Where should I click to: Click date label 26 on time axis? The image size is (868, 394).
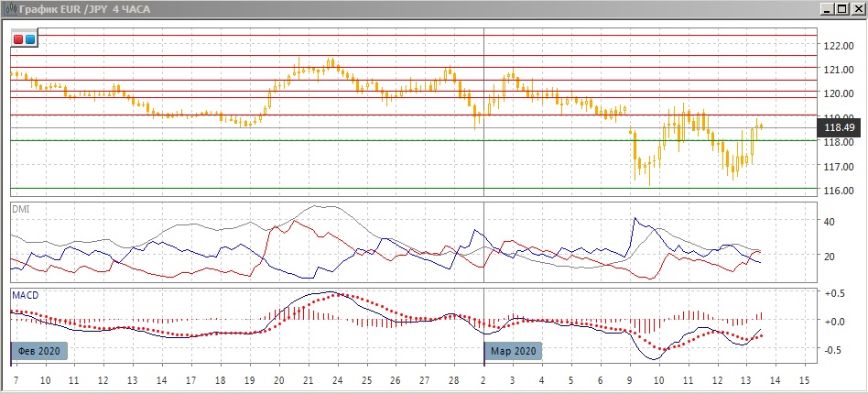[x=396, y=381]
